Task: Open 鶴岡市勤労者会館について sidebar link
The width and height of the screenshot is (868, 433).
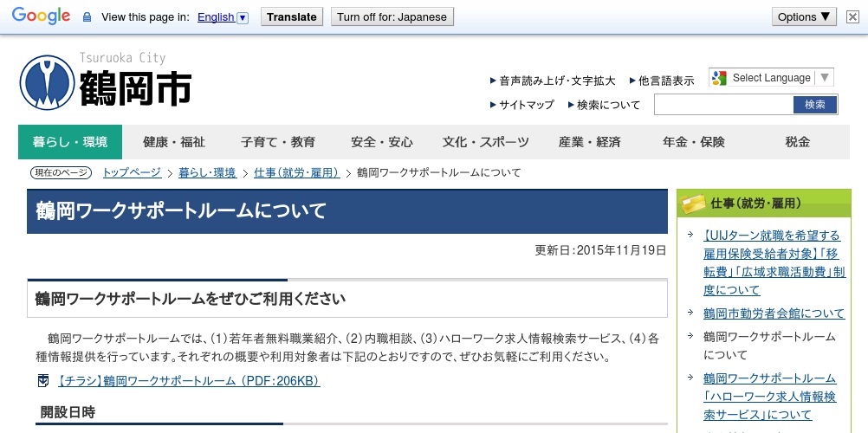Action: pos(774,313)
